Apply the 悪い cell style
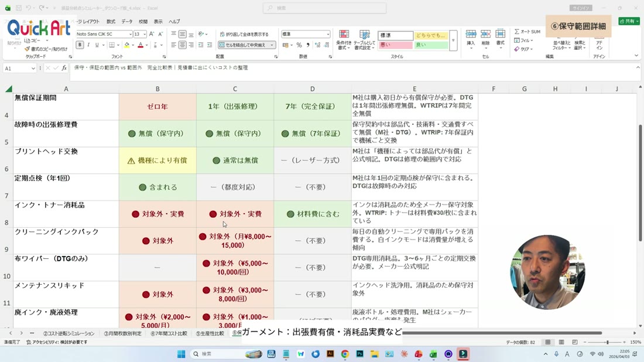This screenshot has width=644, height=362. [x=395, y=45]
